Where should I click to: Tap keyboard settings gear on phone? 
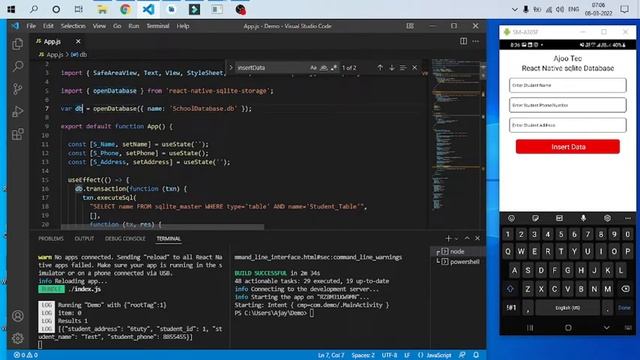coord(607,218)
